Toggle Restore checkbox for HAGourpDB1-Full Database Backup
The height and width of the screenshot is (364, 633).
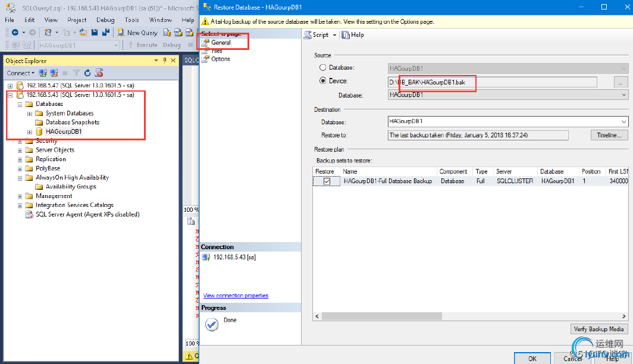(x=327, y=181)
